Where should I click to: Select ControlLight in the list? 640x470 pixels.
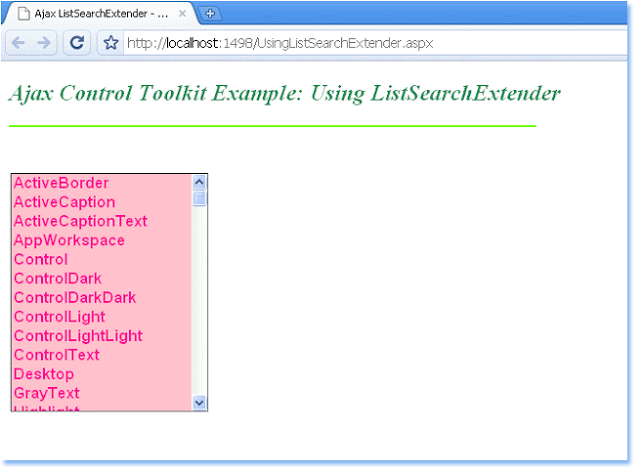coord(102,317)
